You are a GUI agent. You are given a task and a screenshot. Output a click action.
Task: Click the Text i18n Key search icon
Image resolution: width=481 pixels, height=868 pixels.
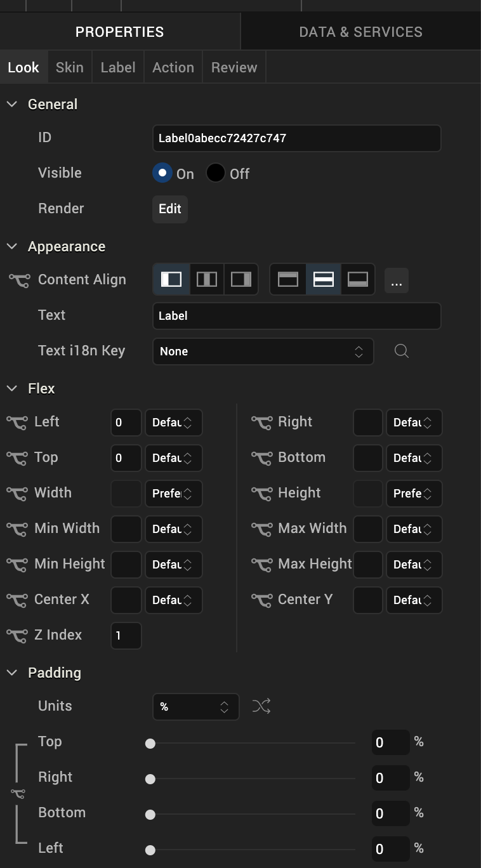point(401,351)
